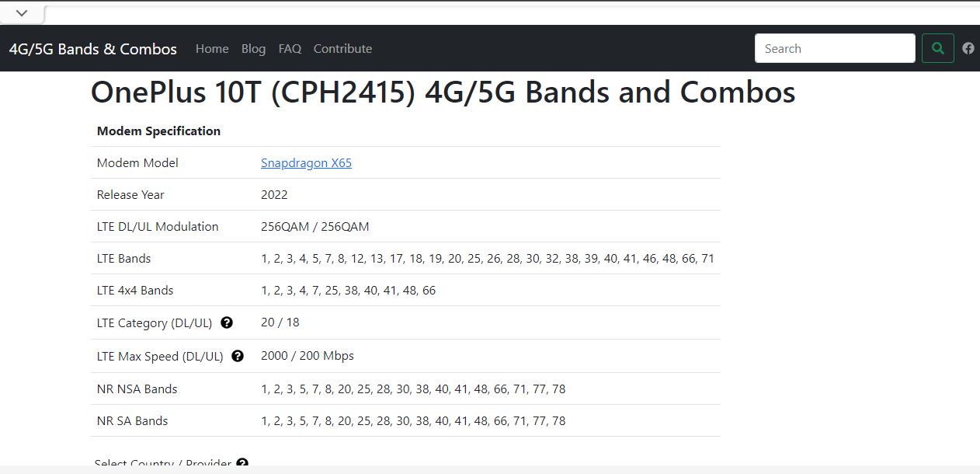Click the help icon beside LTE Max Speed
The width and height of the screenshot is (980, 474).
coord(238,355)
